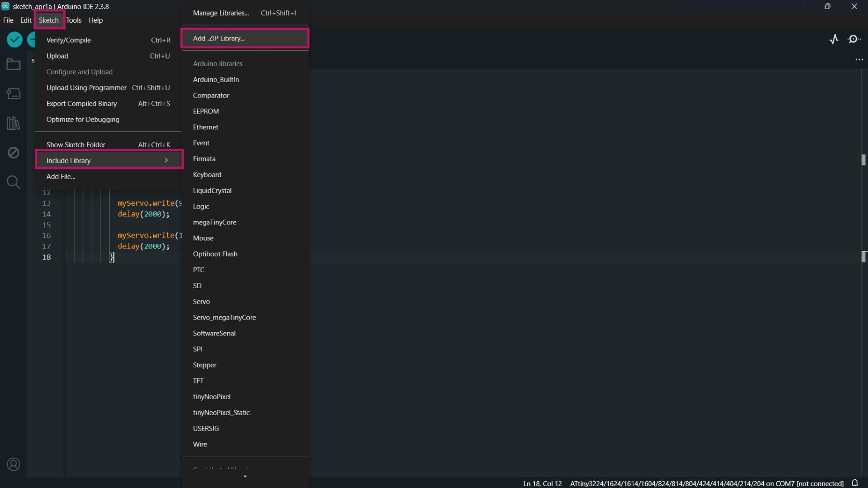The image size is (868, 488).
Task: Open the Serial Plotter icon
Action: coord(834,39)
